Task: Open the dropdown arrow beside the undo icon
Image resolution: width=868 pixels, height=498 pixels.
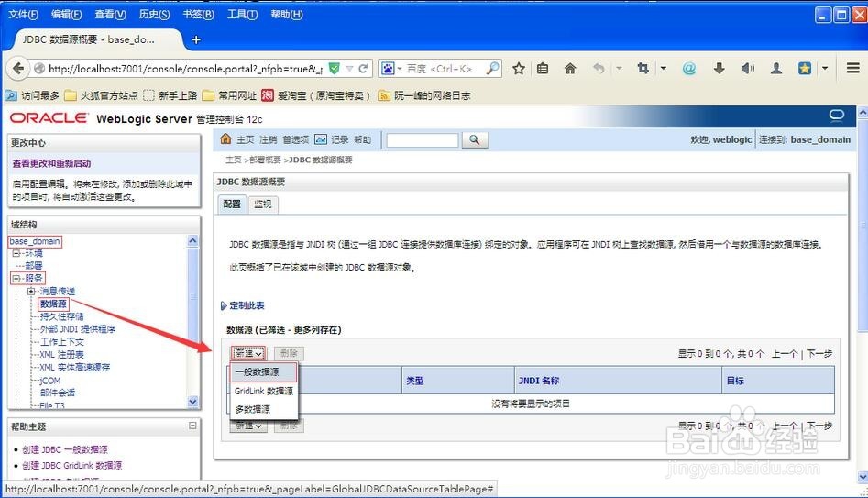Action: click(x=619, y=68)
